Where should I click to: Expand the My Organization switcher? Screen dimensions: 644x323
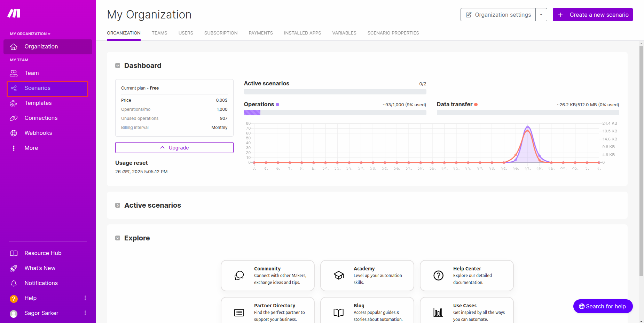click(30, 34)
